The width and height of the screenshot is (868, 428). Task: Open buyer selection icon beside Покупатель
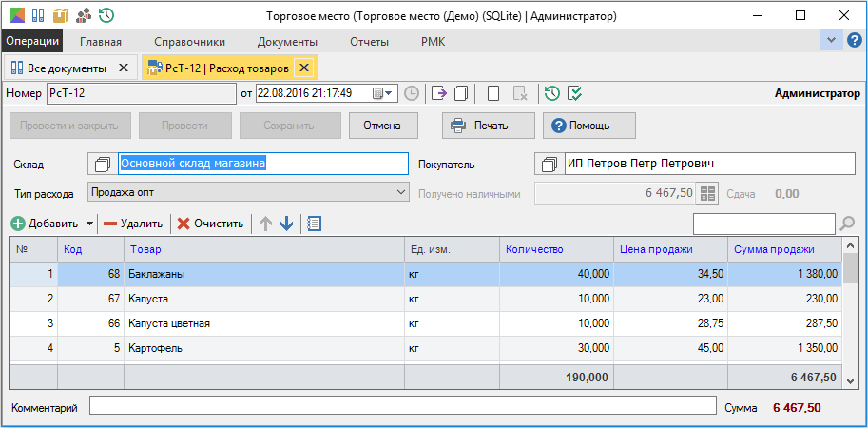pos(550,164)
